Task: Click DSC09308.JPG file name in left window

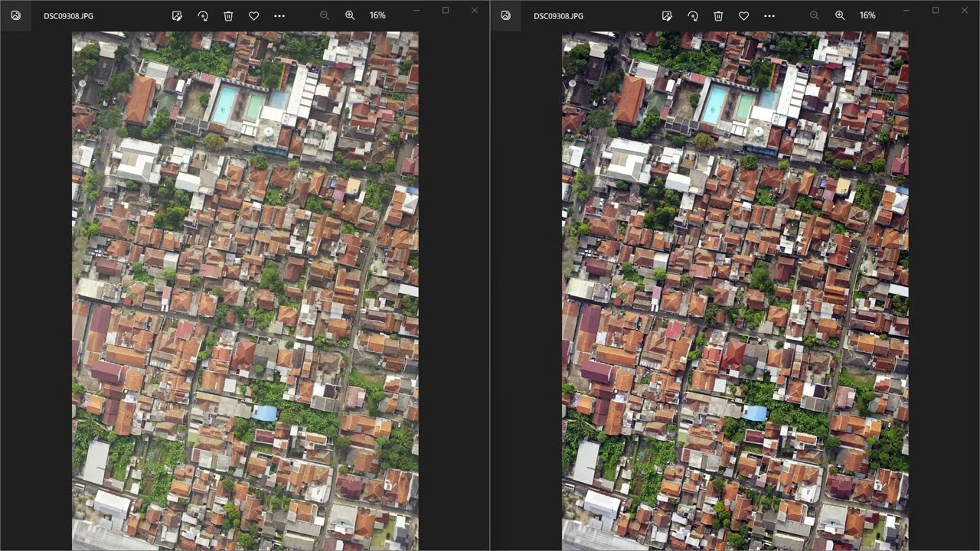Action: 68,16
